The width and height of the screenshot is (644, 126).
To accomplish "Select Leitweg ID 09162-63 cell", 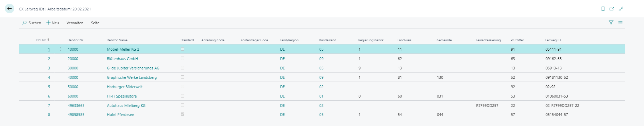I will [x=553, y=59].
